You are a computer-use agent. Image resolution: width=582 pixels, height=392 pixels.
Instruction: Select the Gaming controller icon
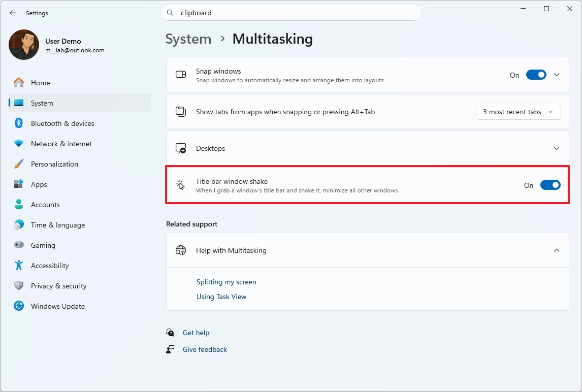coord(19,245)
